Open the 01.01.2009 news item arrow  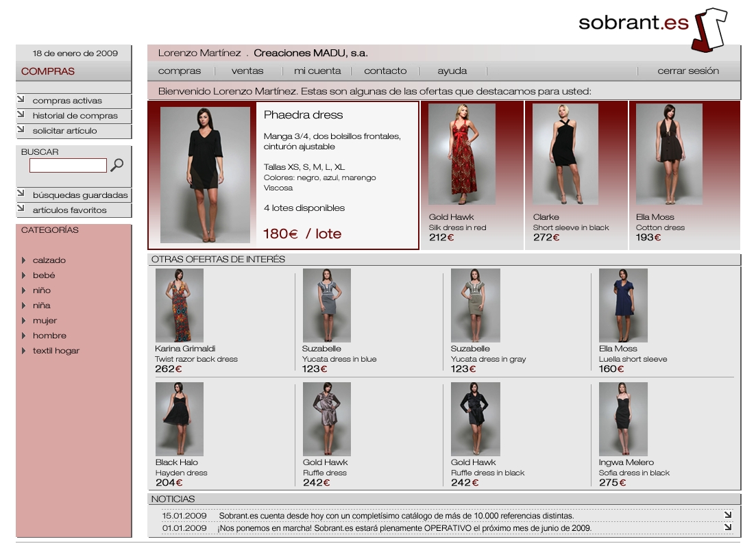click(x=728, y=527)
